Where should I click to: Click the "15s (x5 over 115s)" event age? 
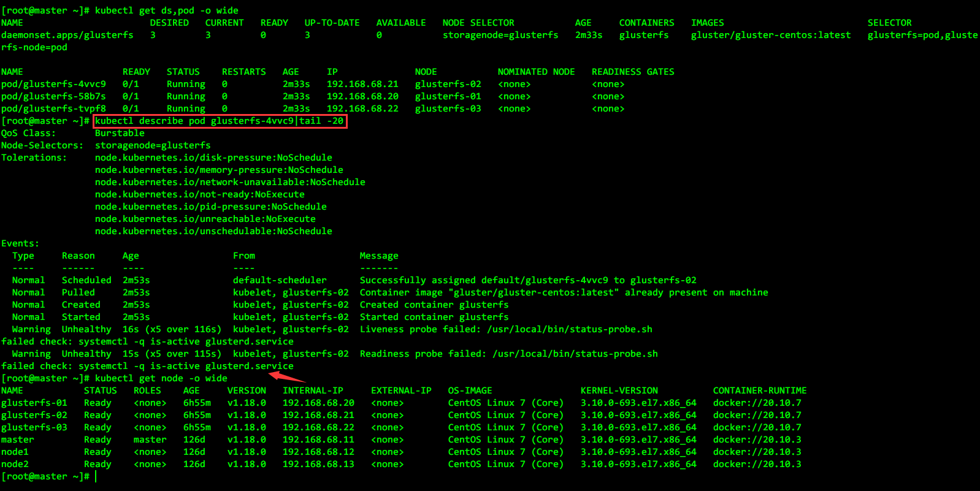[x=172, y=354]
